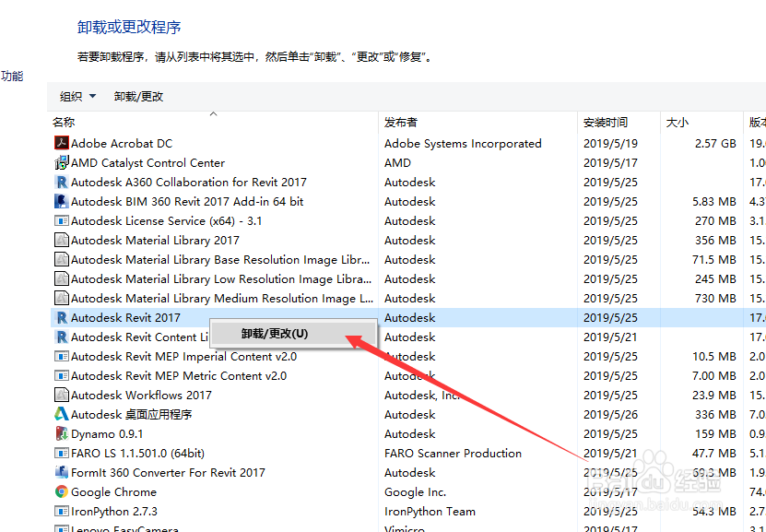Click the Autodesk License Service icon
The height and width of the screenshot is (532, 766).
click(61, 220)
